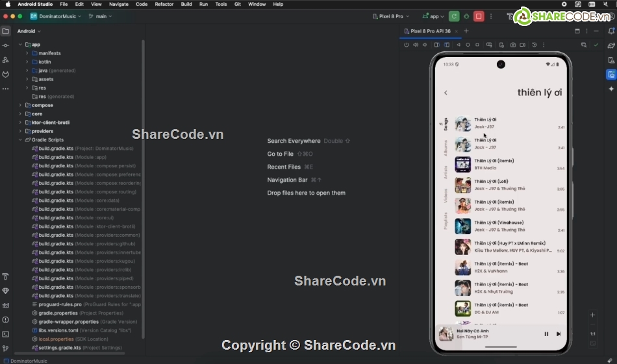Screen dimensions: 617x364
Task: Play Thiên Lý Ơi (Lofi) song
Action: tap(510, 185)
